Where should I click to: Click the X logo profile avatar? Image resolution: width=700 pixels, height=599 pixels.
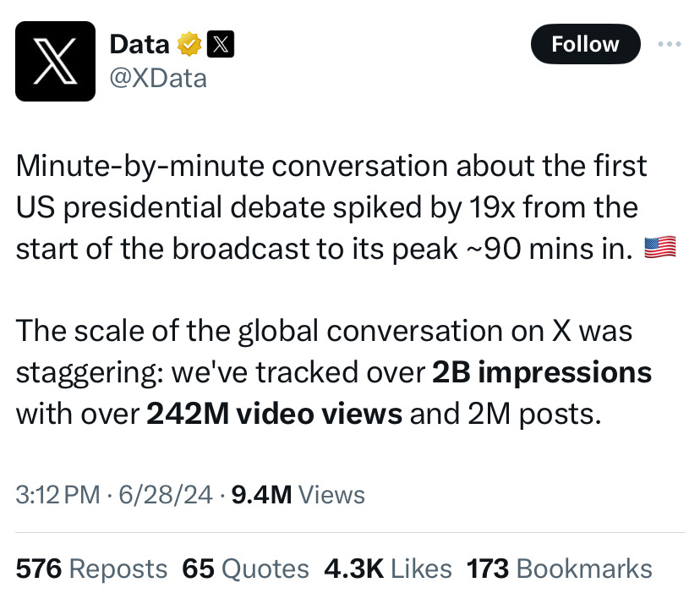point(55,61)
